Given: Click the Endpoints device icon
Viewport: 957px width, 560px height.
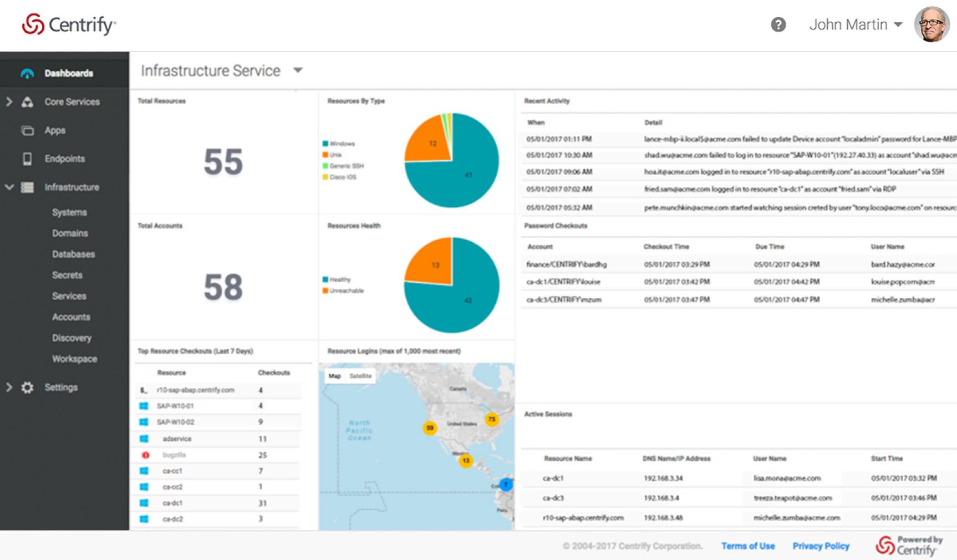Looking at the screenshot, I should click(27, 159).
